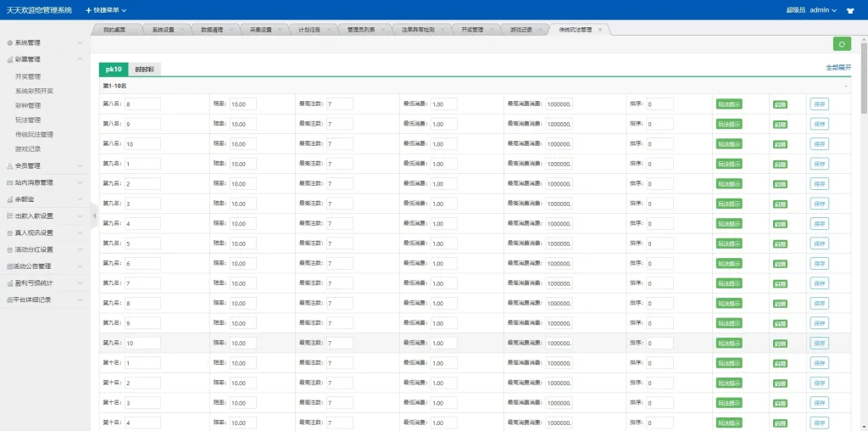Image resolution: width=868 pixels, height=431 pixels.
Task: Switch to the 时时彩 tab
Action: pos(144,70)
